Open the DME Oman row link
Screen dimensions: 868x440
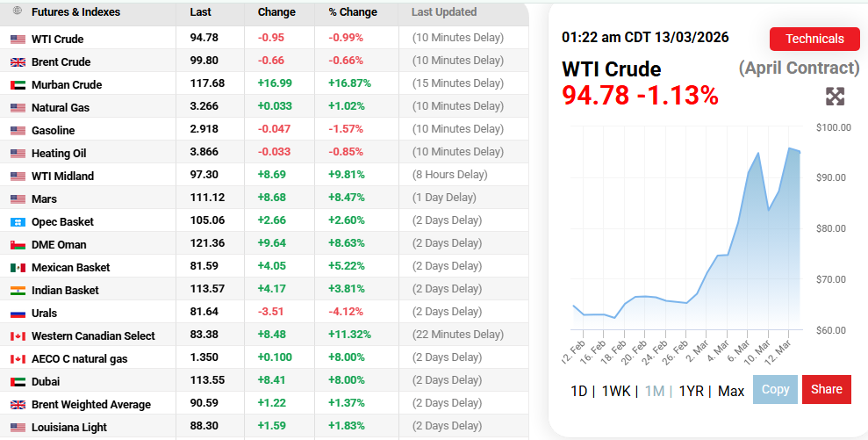click(x=59, y=244)
